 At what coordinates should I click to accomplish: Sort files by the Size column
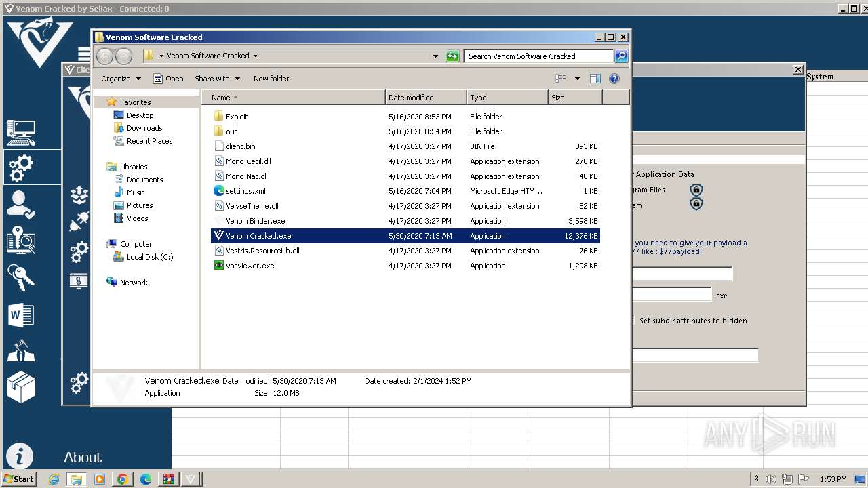coord(575,98)
